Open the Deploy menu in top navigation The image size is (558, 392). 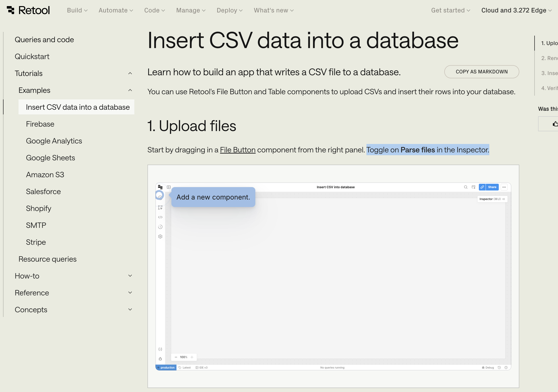coord(230,11)
